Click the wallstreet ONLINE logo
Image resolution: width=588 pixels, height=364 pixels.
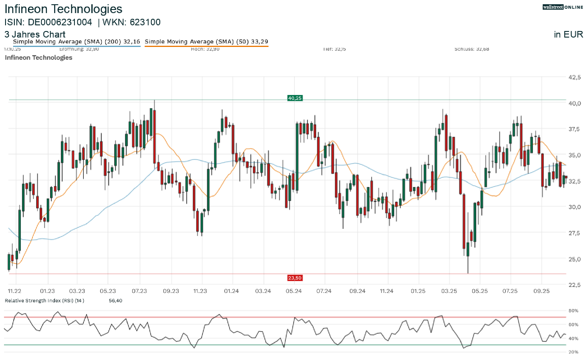562,7
